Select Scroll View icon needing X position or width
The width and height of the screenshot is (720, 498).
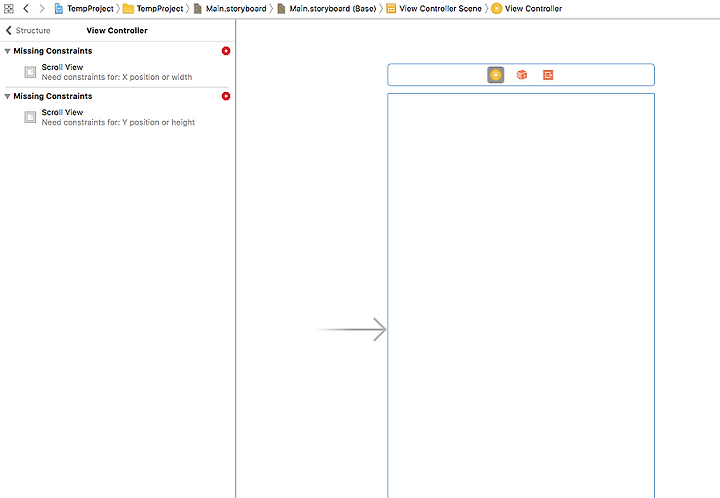[x=30, y=72]
